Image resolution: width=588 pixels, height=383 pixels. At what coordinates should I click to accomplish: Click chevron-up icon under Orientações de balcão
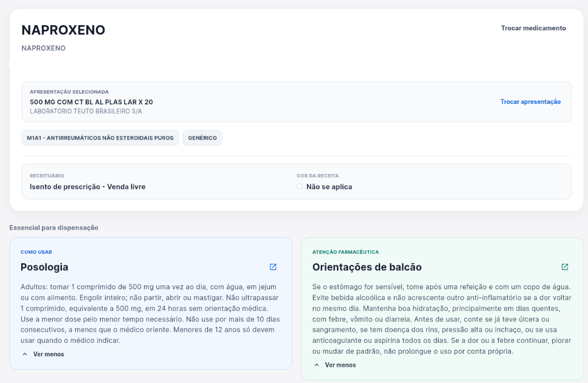316,365
